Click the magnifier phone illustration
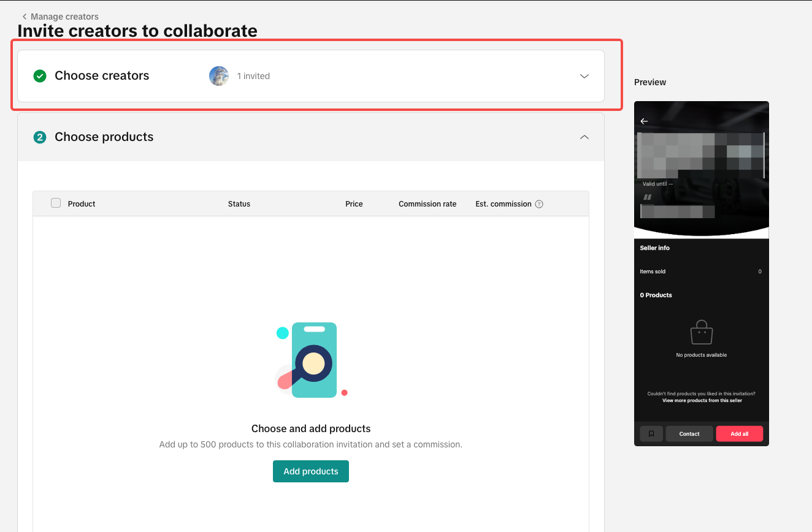 click(312, 360)
